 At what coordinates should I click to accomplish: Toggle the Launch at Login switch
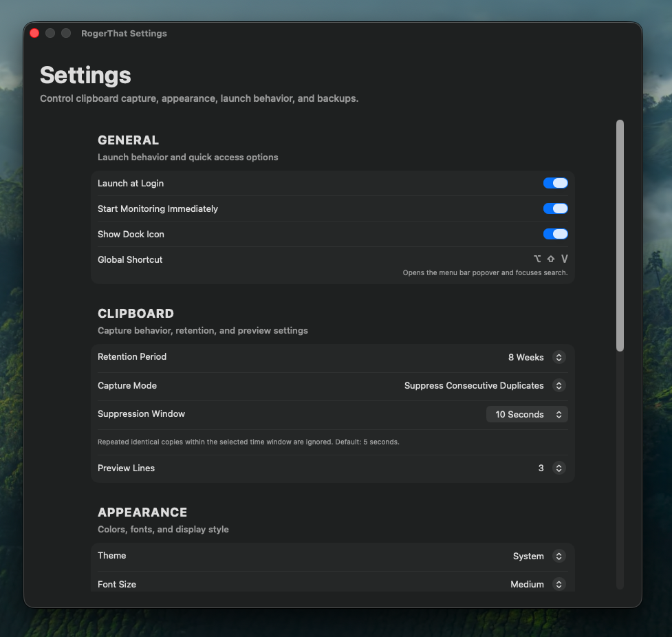[x=556, y=183]
